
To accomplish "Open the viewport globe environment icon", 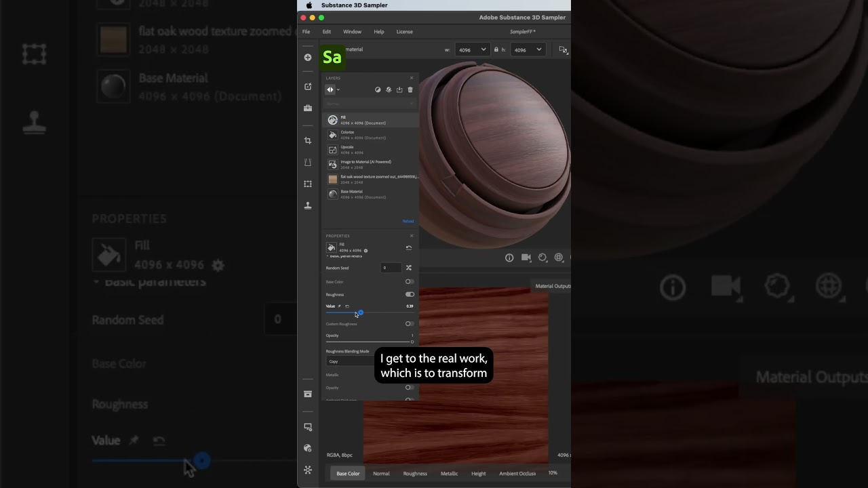I will click(x=559, y=258).
